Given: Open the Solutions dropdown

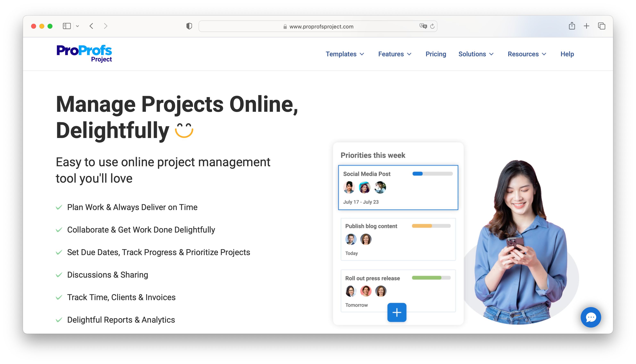Looking at the screenshot, I should [x=476, y=54].
